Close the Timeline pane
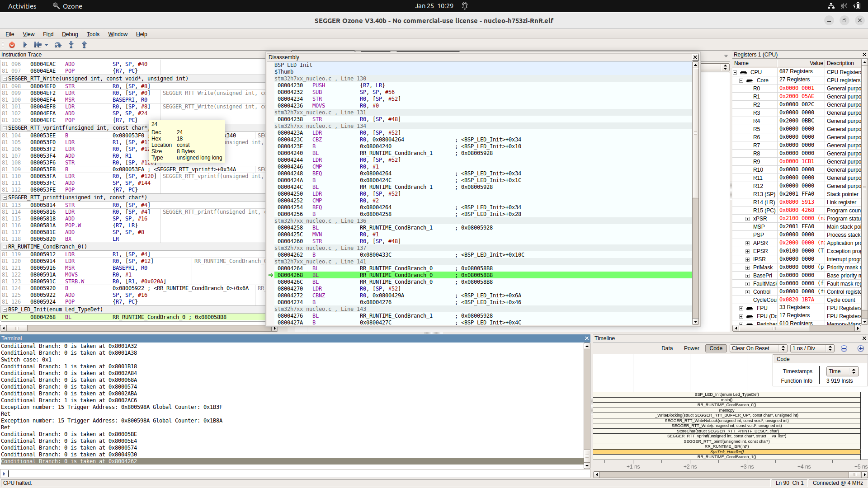 tap(864, 338)
